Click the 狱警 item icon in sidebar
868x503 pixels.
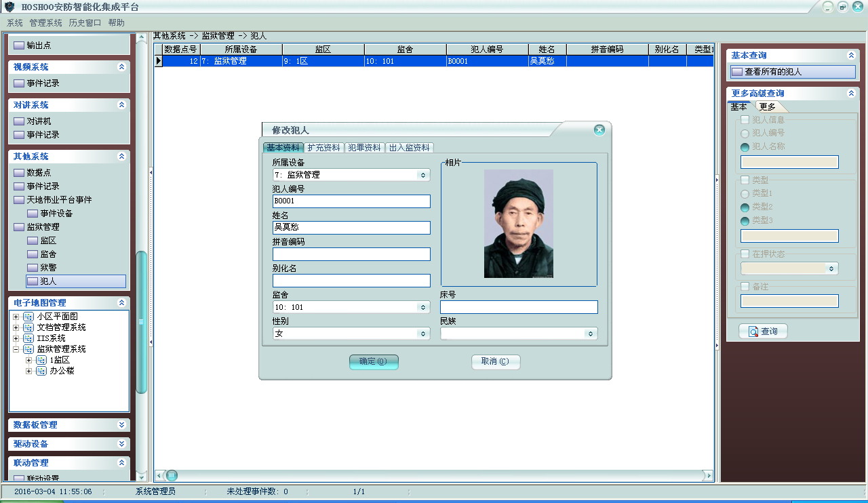(x=33, y=267)
